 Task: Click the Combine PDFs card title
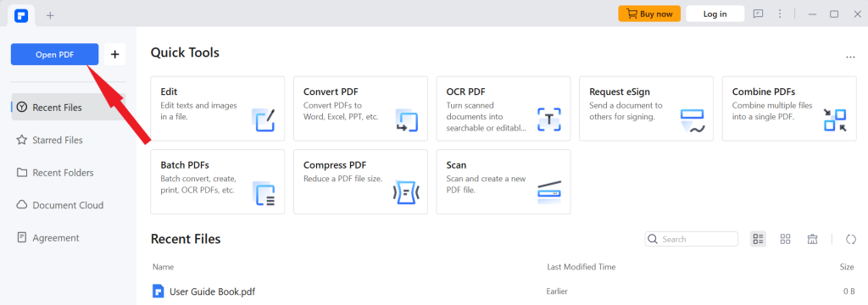pyautogui.click(x=764, y=91)
